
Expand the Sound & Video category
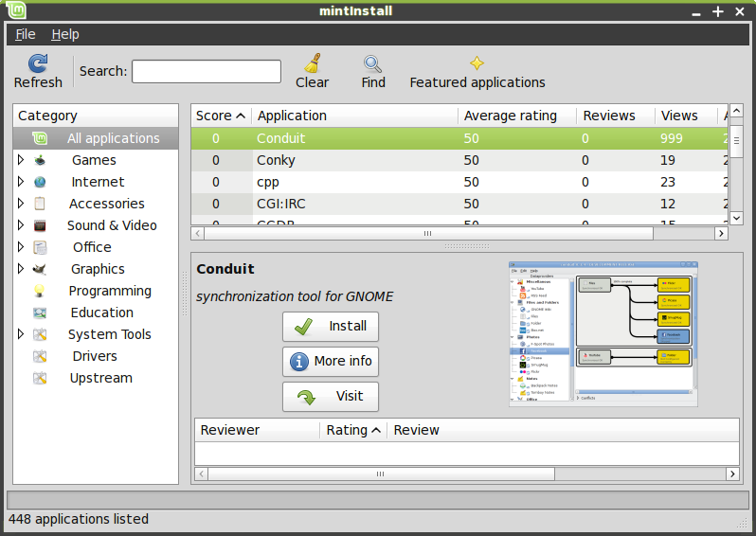[21, 224]
